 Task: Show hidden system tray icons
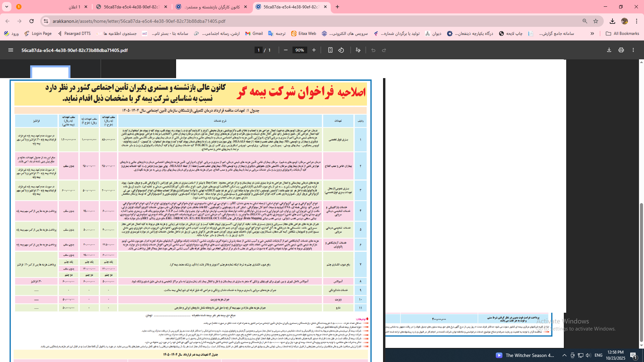coord(565,355)
